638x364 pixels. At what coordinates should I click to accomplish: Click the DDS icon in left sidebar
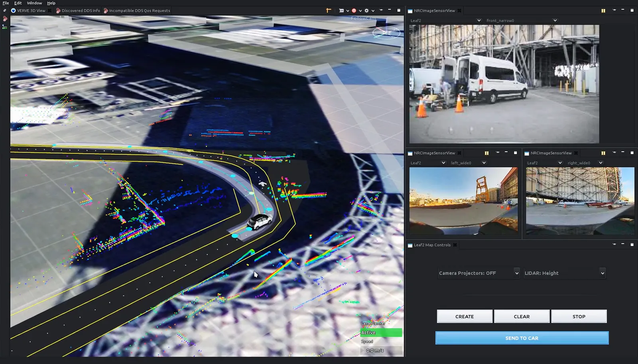pyautogui.click(x=5, y=19)
